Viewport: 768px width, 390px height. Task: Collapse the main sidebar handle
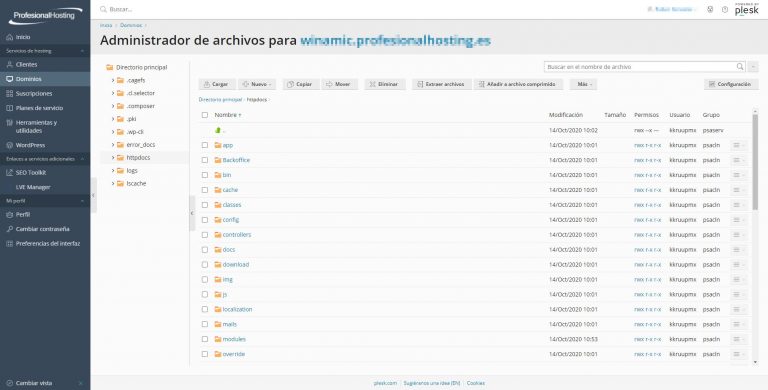[x=93, y=195]
